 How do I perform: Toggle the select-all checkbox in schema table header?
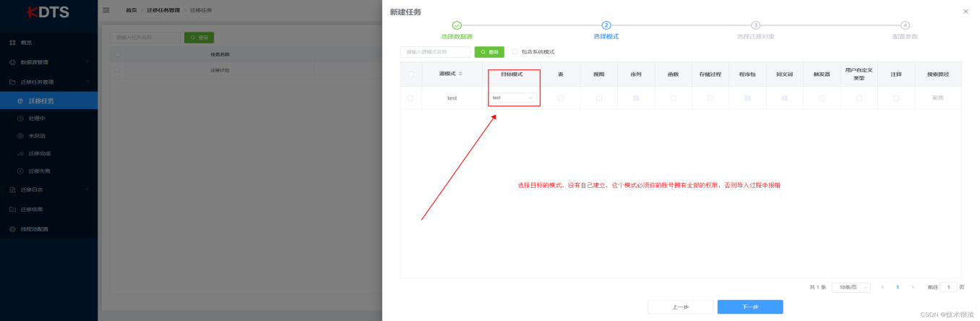pos(411,74)
